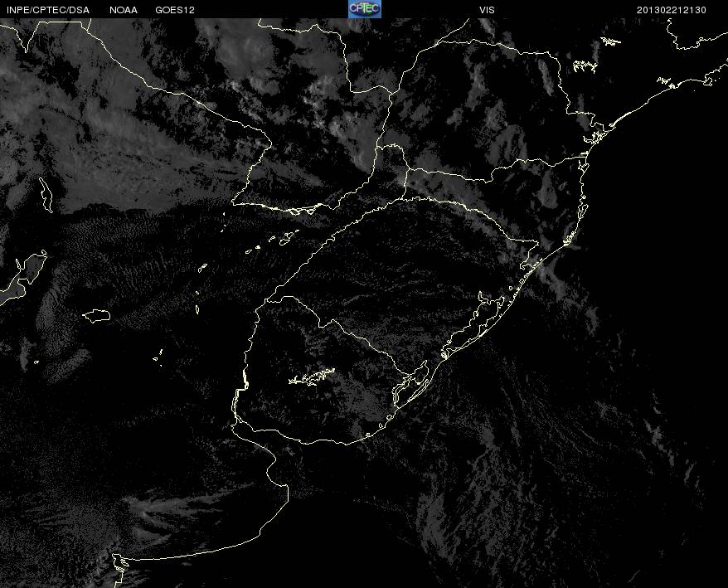Click the INPE/CPTEC/DSA header text
Image resolution: width=728 pixels, height=588 pixels.
[48, 10]
